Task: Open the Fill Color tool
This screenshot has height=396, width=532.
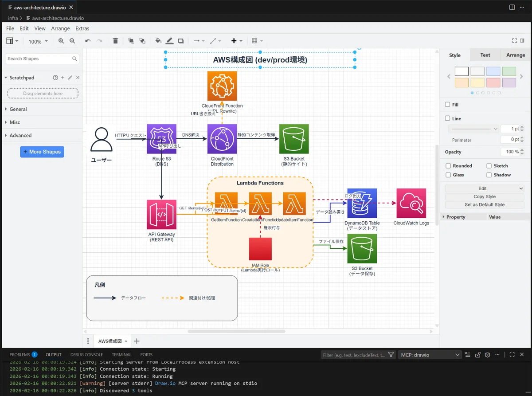Action: [x=158, y=40]
